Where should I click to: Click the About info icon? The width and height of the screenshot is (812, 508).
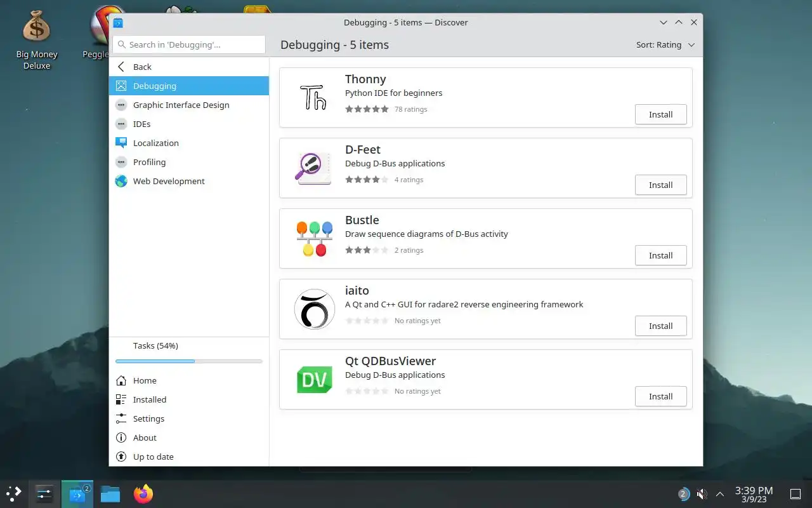pos(121,438)
